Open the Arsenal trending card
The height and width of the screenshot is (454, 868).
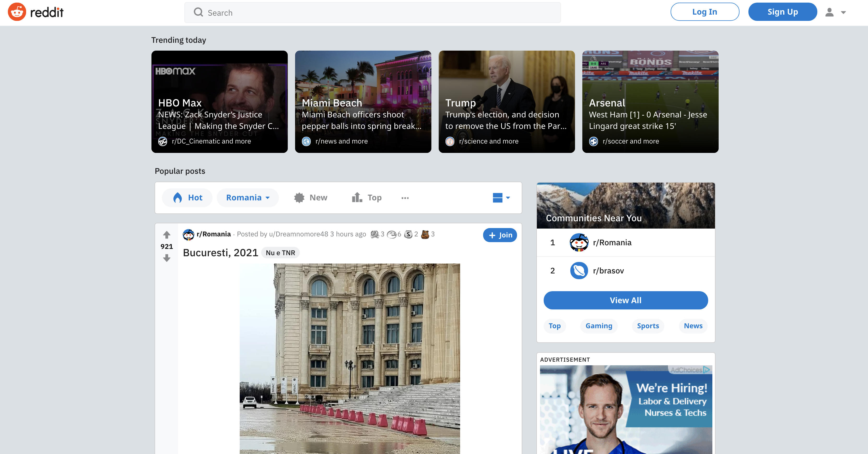650,102
